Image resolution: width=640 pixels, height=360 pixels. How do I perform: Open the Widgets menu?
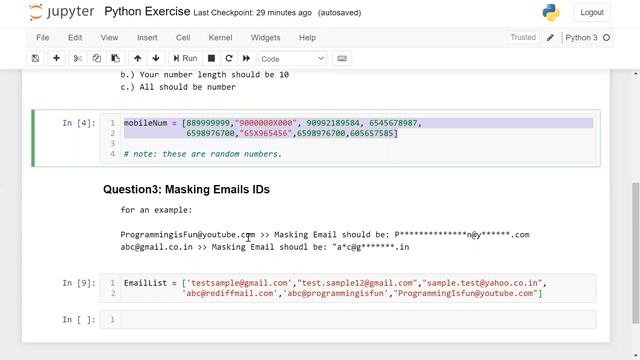tap(265, 38)
